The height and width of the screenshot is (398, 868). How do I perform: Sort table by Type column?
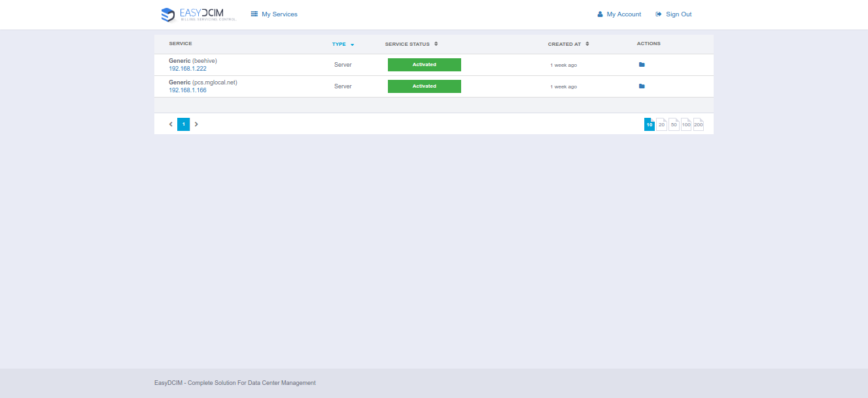click(342, 45)
